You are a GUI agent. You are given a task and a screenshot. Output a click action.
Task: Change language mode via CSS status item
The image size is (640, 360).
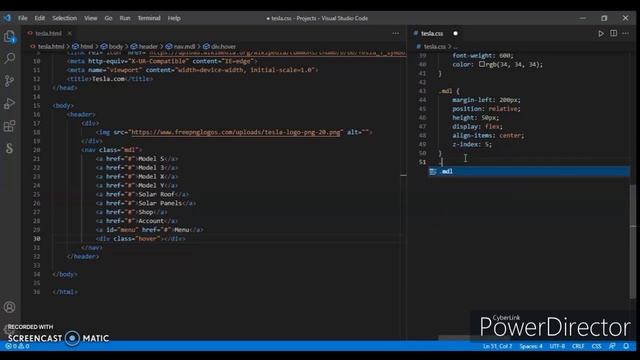[x=596, y=346]
